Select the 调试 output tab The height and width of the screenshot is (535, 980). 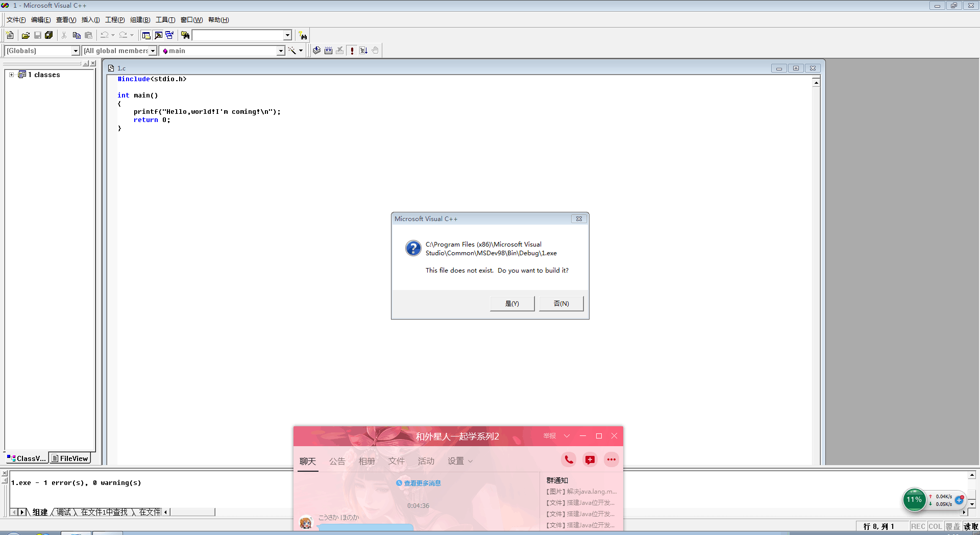pyautogui.click(x=64, y=512)
